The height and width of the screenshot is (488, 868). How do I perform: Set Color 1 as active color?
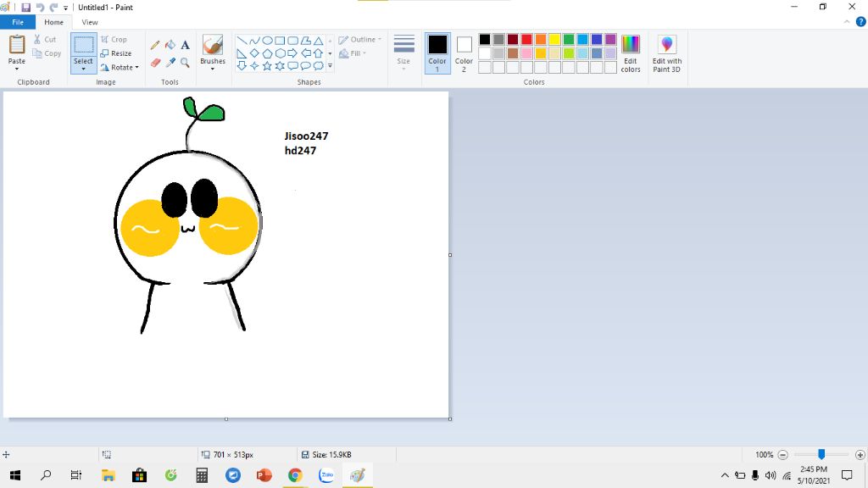437,53
